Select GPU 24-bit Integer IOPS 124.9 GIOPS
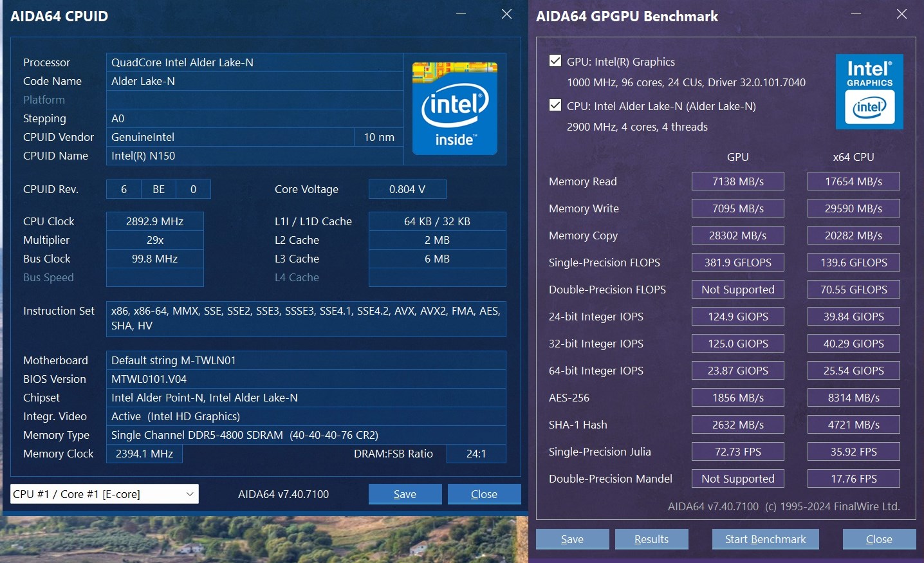 (x=738, y=317)
